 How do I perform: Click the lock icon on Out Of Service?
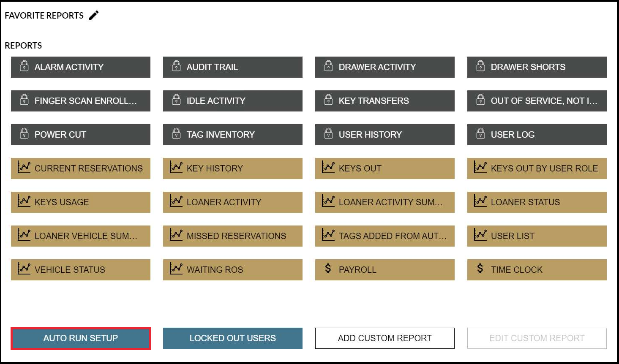pyautogui.click(x=481, y=100)
